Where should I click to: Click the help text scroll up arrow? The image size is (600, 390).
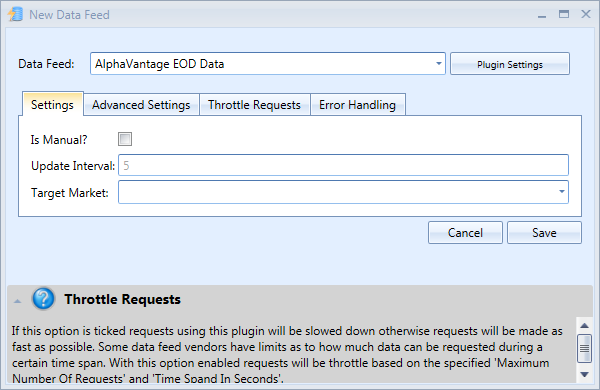tap(584, 326)
